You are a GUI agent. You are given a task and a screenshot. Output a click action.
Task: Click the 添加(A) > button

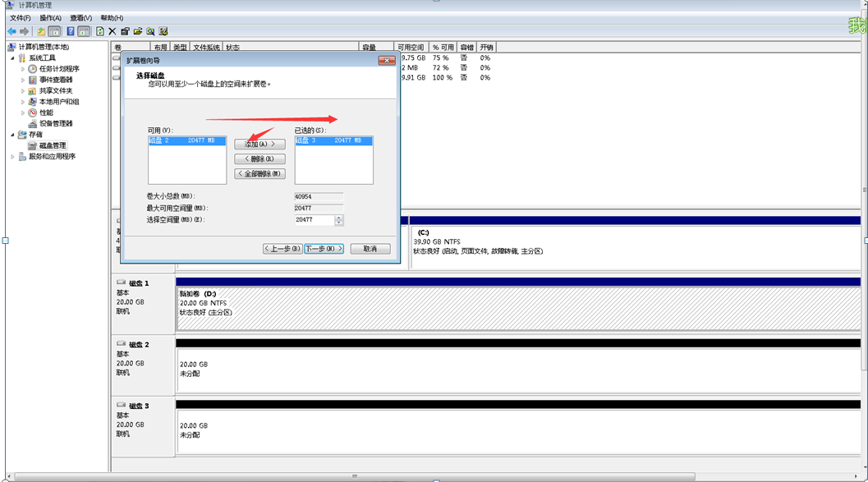coord(259,145)
